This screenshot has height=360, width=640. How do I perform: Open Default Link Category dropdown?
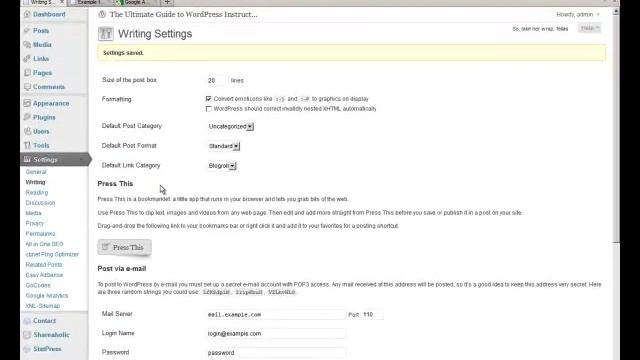click(222, 166)
